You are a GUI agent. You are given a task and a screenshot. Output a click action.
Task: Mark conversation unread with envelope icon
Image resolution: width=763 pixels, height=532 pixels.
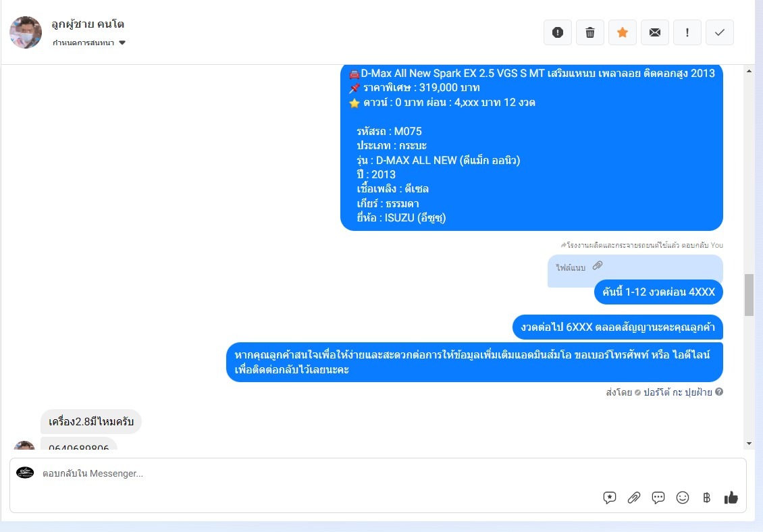[655, 32]
